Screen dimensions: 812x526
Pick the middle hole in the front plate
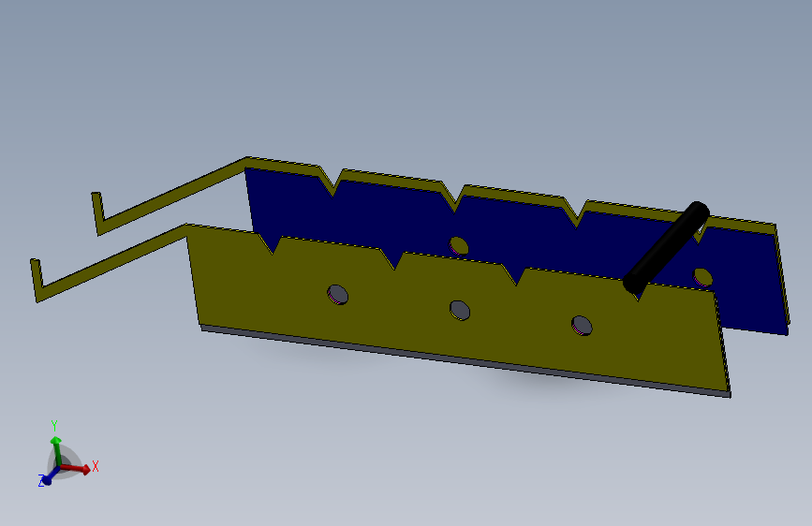460,310
